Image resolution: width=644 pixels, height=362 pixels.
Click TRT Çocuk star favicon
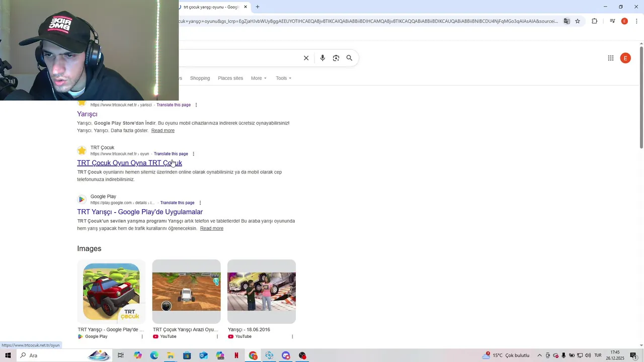click(x=82, y=150)
